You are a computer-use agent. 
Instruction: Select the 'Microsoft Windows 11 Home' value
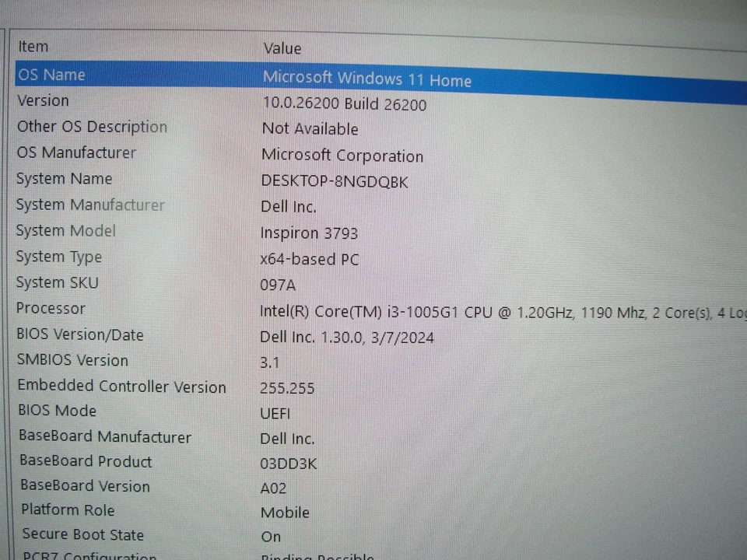coord(366,79)
